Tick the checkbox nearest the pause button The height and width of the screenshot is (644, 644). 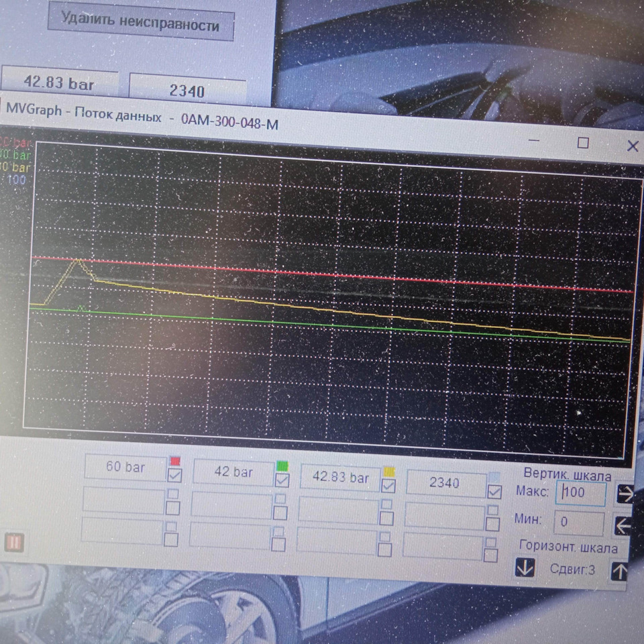pyautogui.click(x=171, y=539)
